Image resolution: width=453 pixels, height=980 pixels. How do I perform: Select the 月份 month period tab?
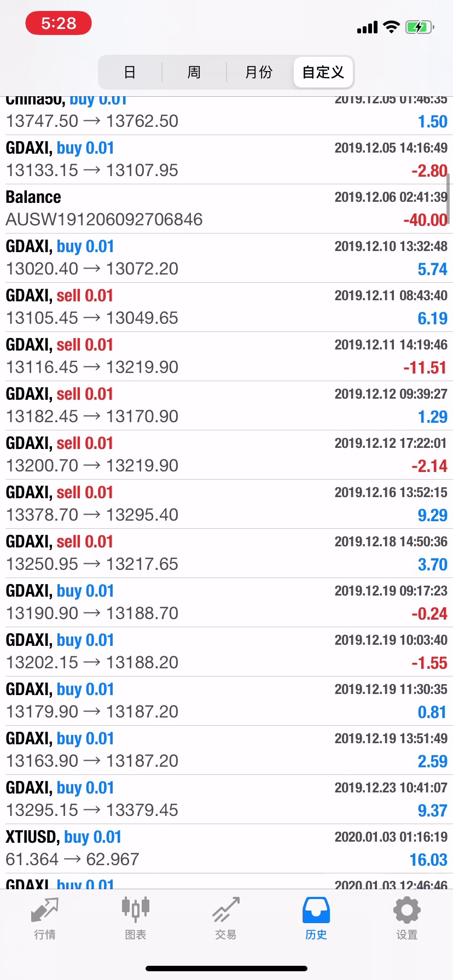pyautogui.click(x=259, y=72)
